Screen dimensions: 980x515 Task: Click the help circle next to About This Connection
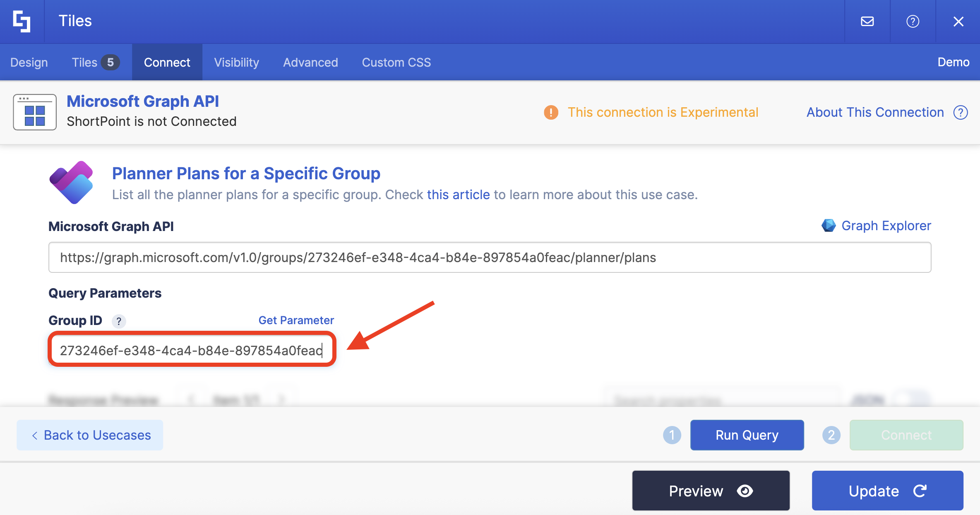tap(961, 112)
